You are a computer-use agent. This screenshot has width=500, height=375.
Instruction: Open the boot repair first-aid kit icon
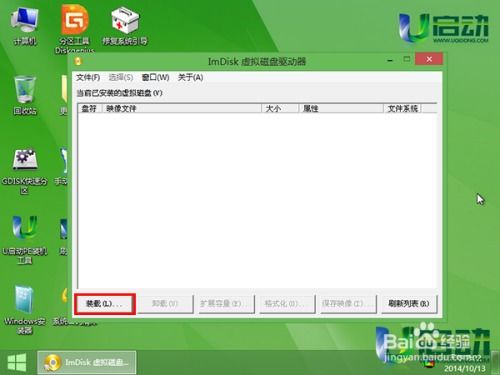(125, 26)
